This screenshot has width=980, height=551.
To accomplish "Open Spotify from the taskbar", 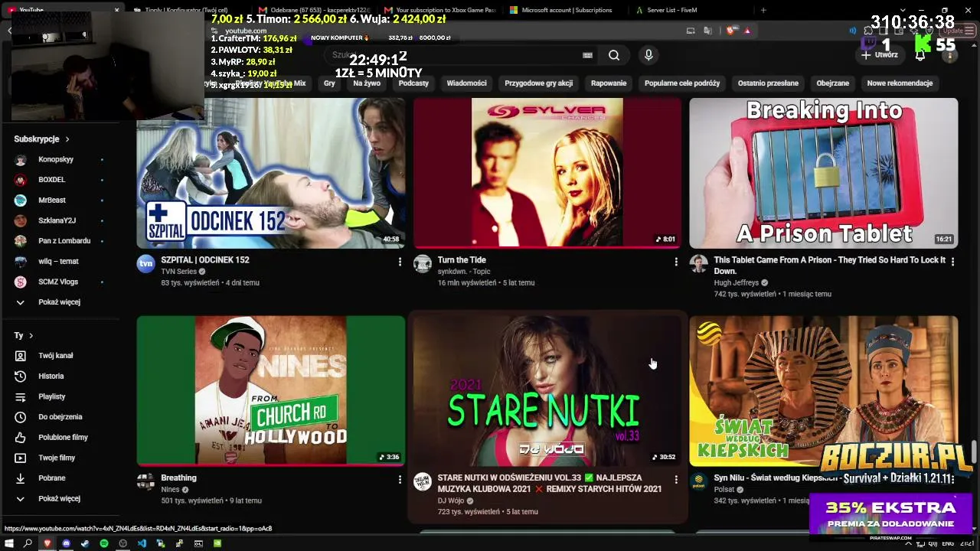I will (103, 543).
